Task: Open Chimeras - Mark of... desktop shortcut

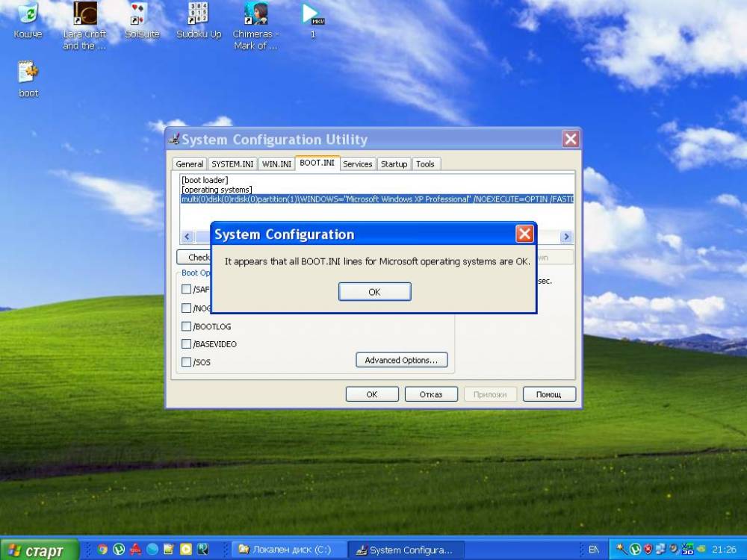Action: [255, 25]
